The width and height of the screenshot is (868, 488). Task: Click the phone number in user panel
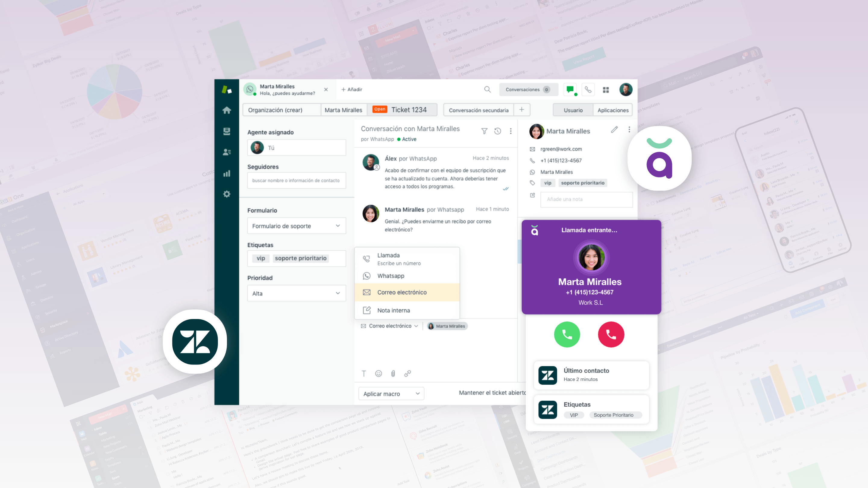click(x=561, y=161)
